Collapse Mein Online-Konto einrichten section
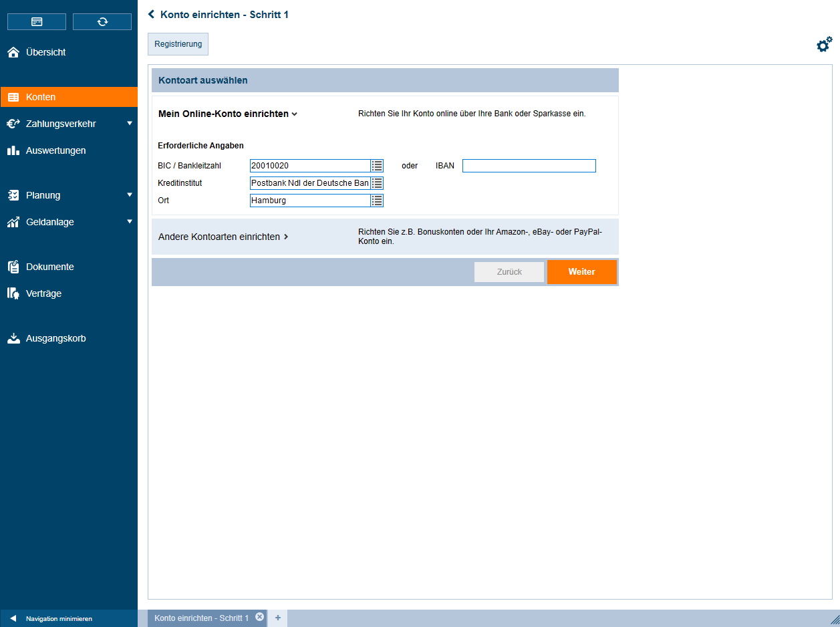The image size is (840, 627). pos(228,114)
